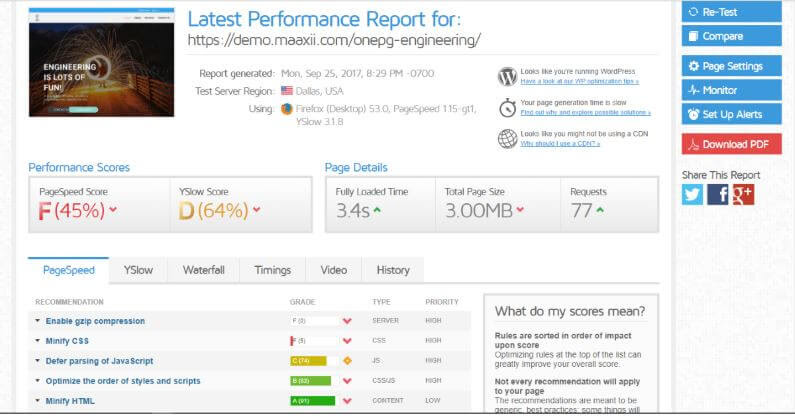Click the Firefox browser icon

point(286,109)
